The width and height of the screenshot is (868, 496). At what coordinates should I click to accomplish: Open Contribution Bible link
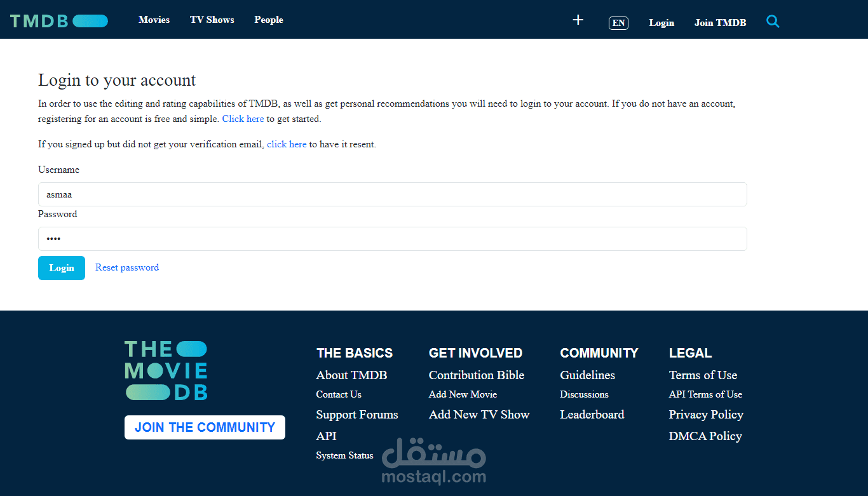click(477, 375)
